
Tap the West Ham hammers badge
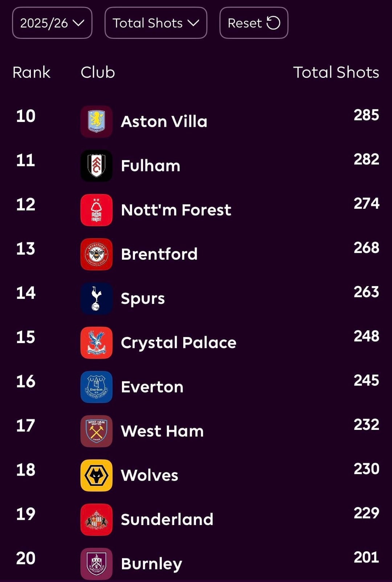(x=96, y=431)
